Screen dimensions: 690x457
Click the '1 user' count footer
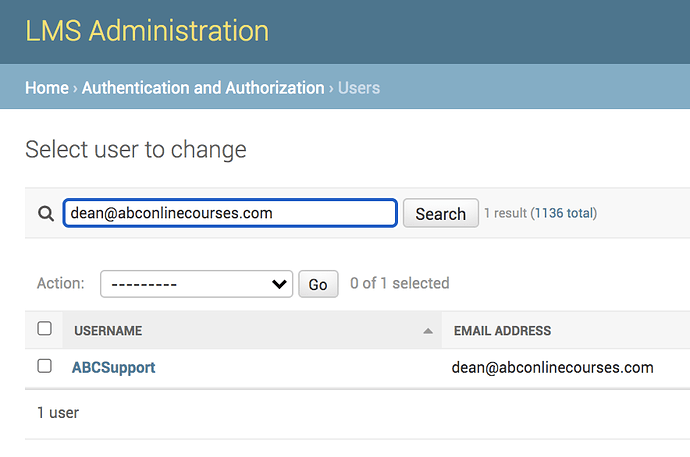(x=58, y=412)
